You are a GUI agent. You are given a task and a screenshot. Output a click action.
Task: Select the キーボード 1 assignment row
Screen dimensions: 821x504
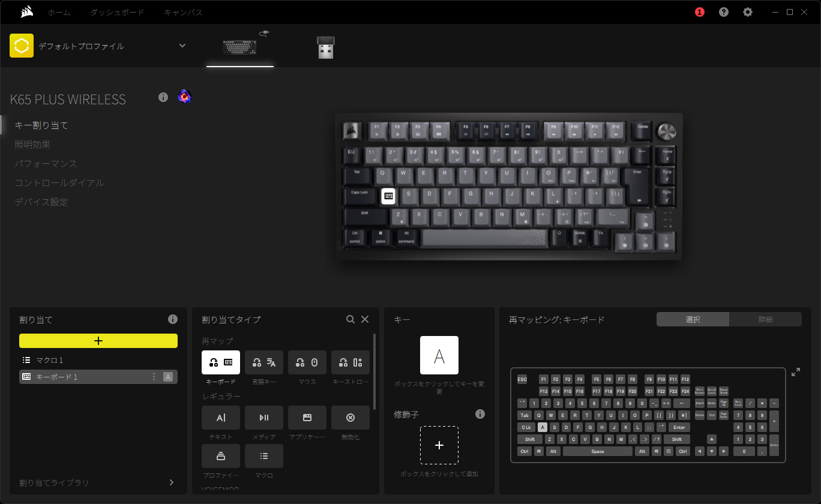pos(98,377)
